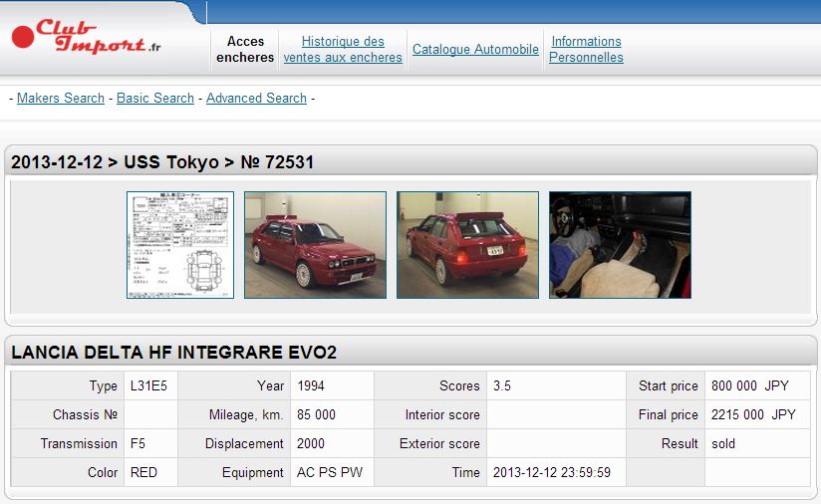The height and width of the screenshot is (504, 821).
Task: Open the Advanced Search link
Action: coord(256,98)
